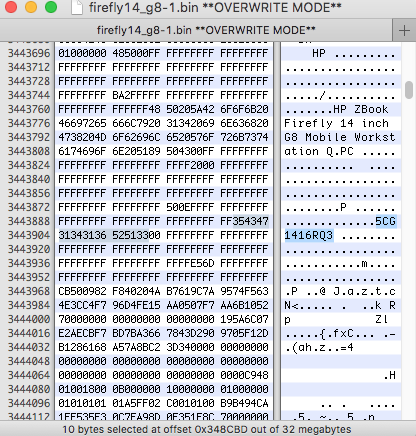Click the window title firefly14_g8-1.bin

click(x=215, y=7)
